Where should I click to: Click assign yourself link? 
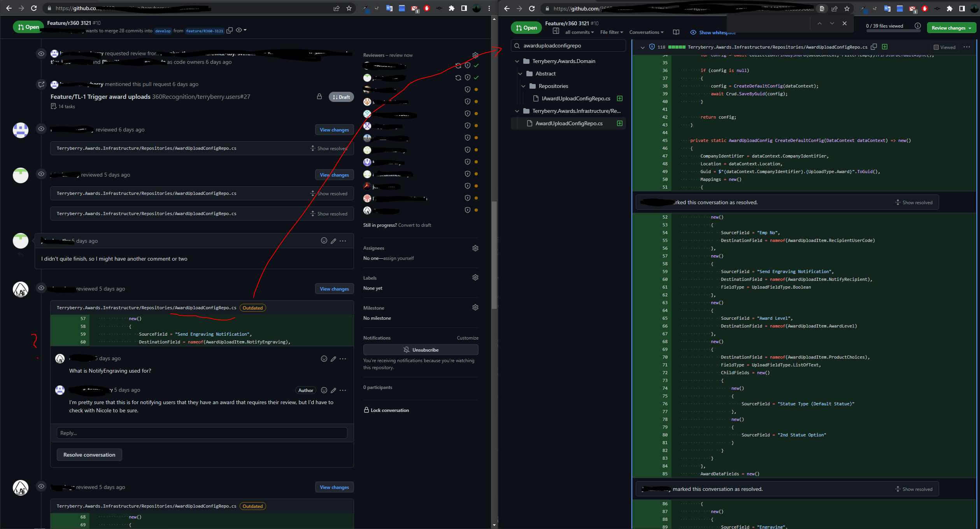[398, 258]
